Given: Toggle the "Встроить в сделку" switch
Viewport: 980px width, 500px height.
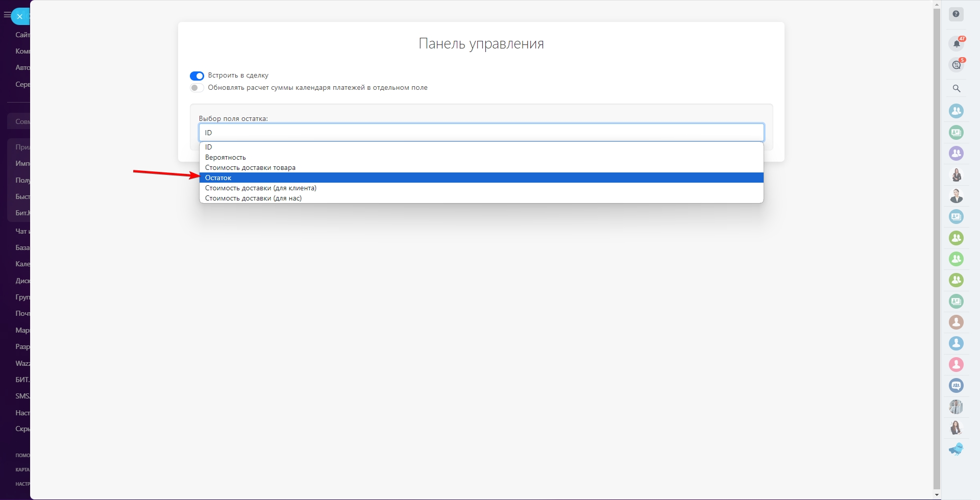Looking at the screenshot, I should (197, 76).
